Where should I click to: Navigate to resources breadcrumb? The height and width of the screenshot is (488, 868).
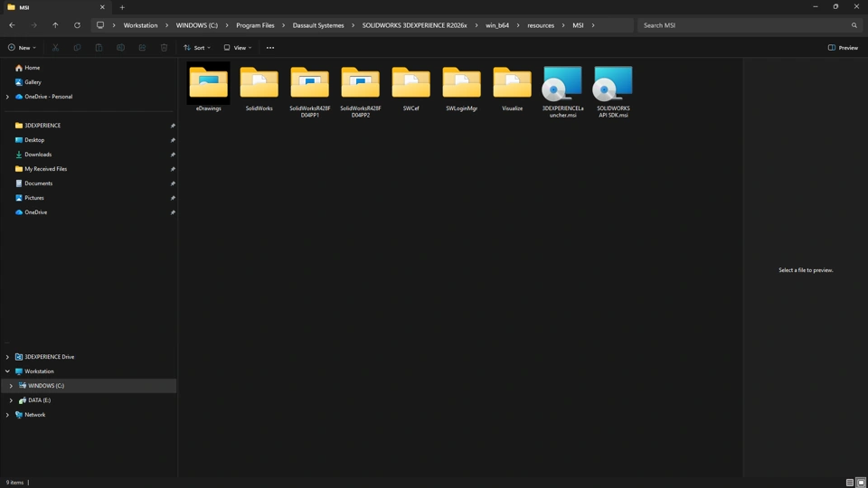point(541,25)
